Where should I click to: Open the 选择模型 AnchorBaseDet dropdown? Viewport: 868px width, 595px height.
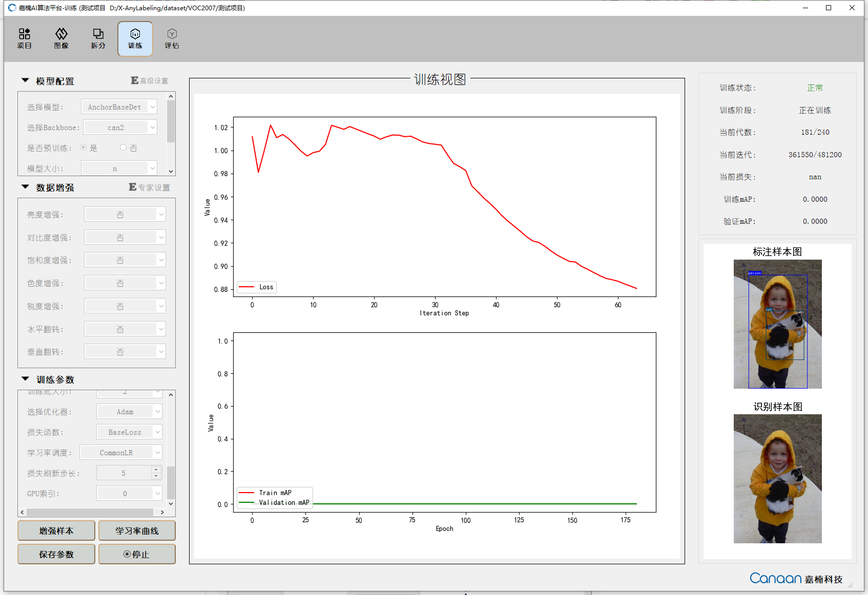coord(119,107)
